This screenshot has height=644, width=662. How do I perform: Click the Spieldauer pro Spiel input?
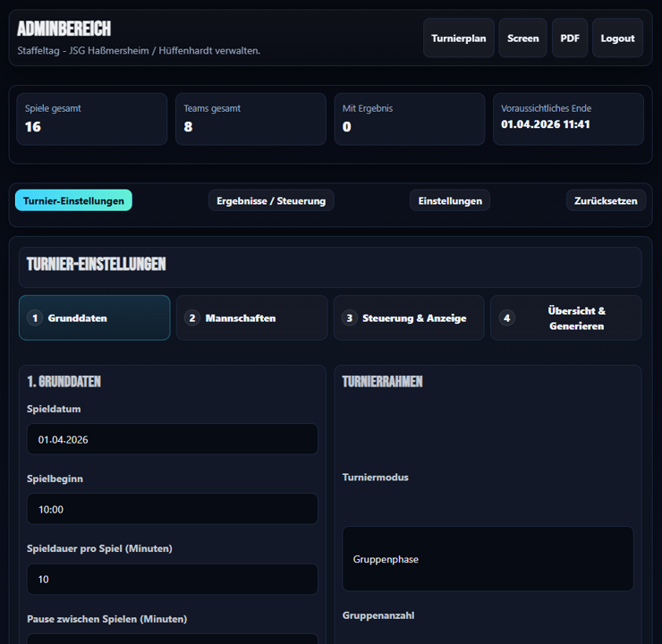(x=173, y=579)
